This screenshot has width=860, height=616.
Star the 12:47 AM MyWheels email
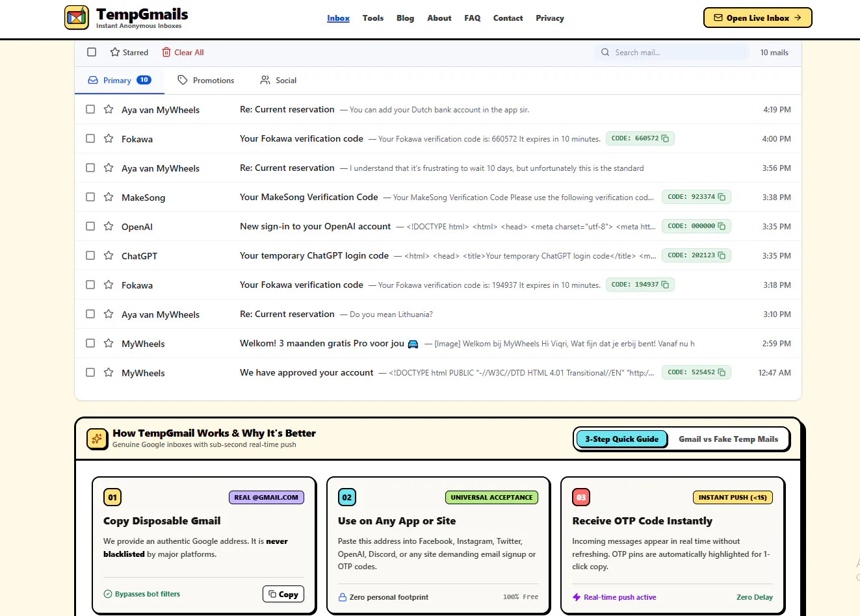click(x=109, y=372)
